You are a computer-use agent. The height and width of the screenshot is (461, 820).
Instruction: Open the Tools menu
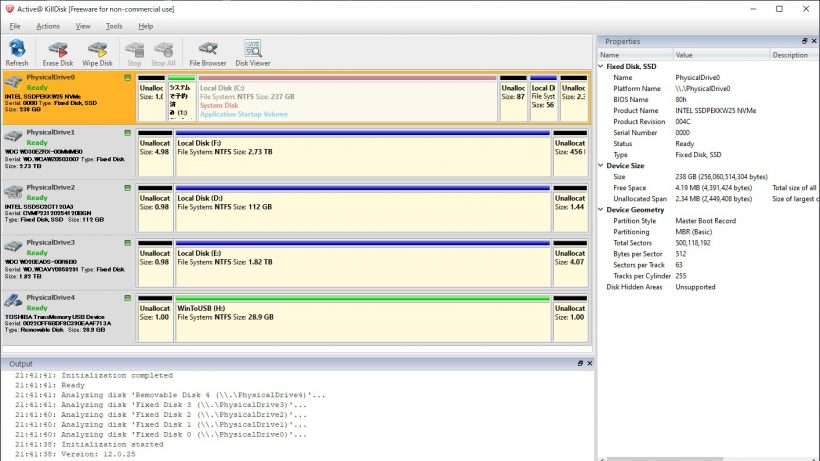[x=114, y=26]
